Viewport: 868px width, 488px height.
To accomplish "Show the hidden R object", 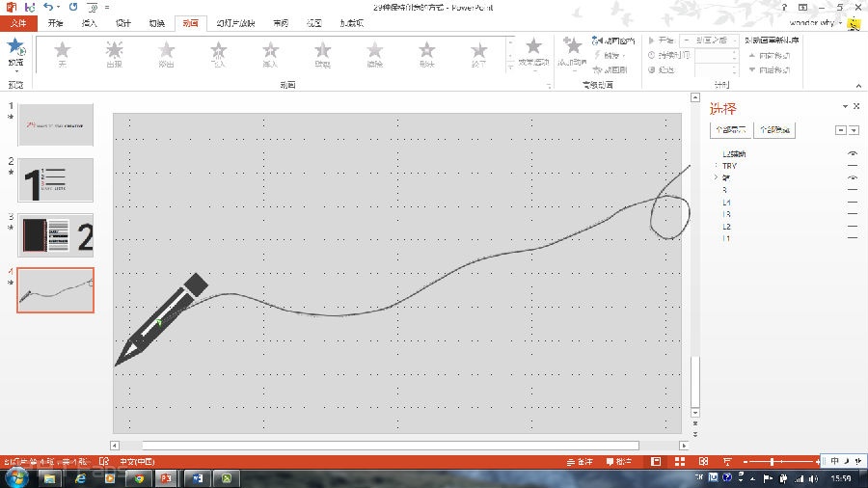I will click(853, 190).
